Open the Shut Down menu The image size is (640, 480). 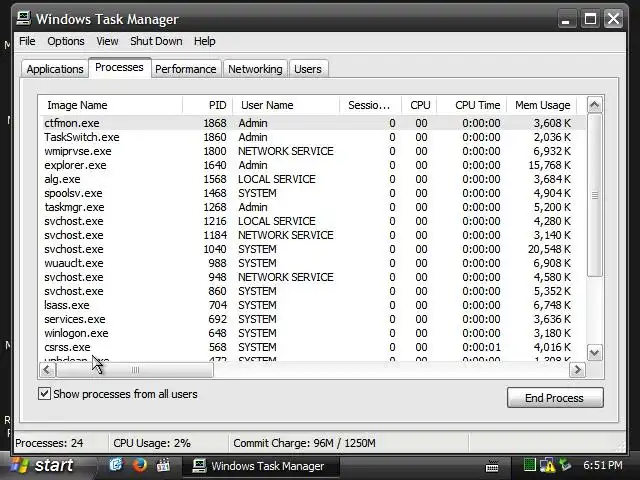tap(156, 41)
